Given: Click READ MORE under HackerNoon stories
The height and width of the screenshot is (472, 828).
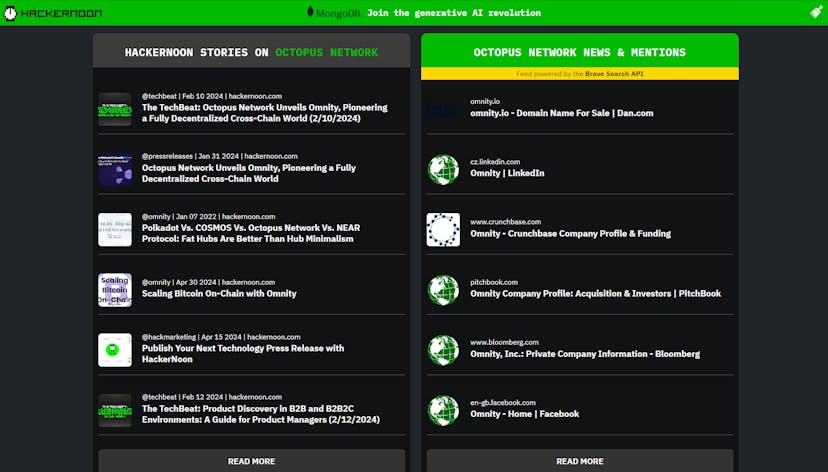Looking at the screenshot, I should click(x=251, y=461).
